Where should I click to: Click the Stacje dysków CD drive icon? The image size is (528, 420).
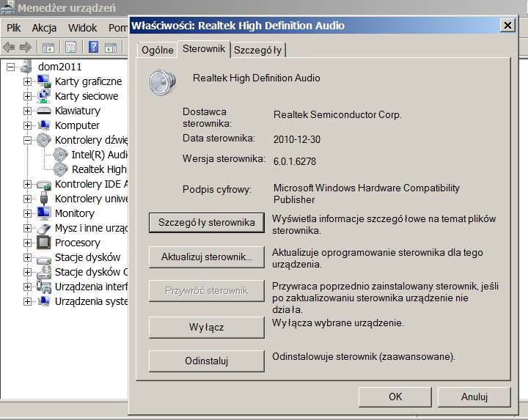coord(44,272)
